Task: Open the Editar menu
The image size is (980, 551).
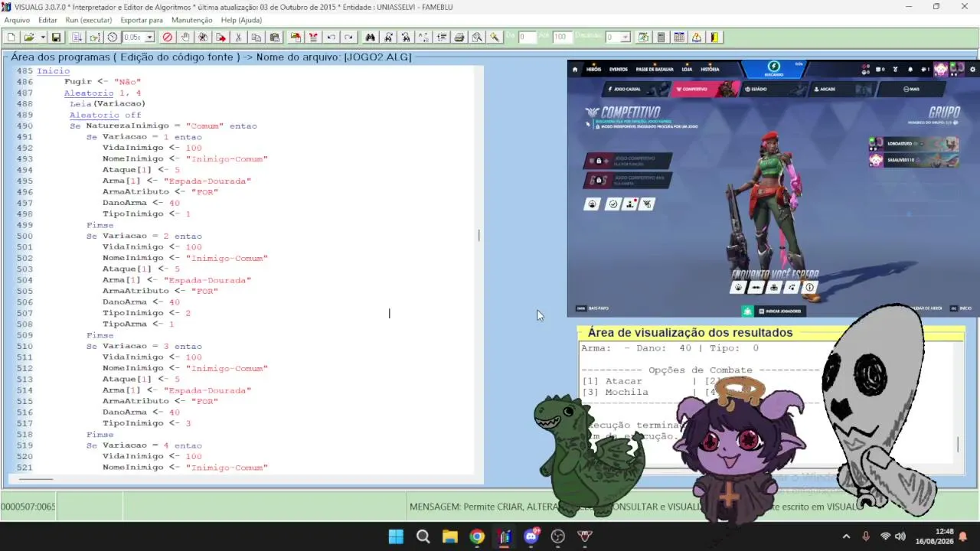Action: click(47, 20)
